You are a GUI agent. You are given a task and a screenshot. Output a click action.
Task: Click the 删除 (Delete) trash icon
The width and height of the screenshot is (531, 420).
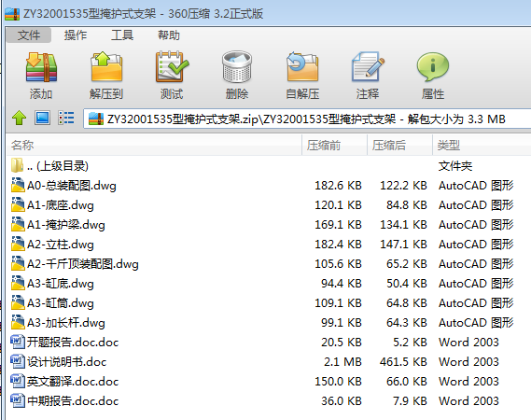[237, 67]
